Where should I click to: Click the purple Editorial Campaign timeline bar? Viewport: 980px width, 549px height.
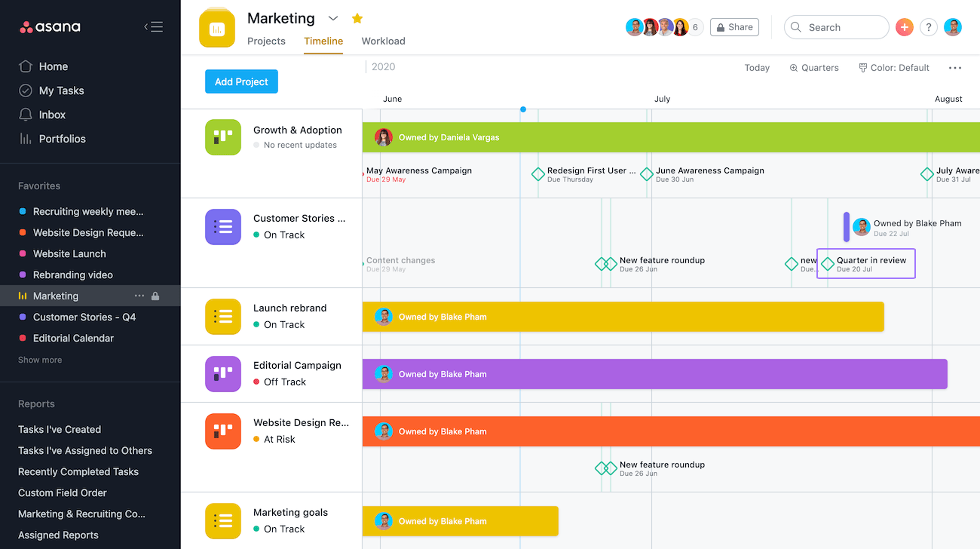point(654,374)
